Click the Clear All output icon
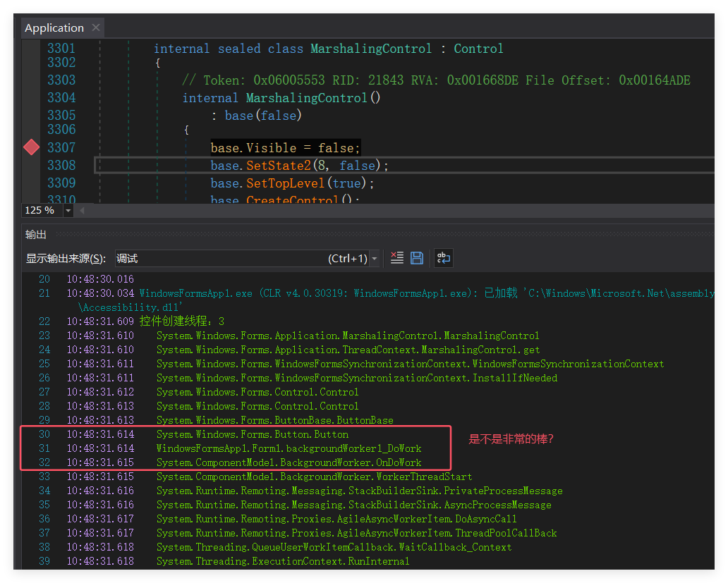This screenshot has height=583, width=728. pyautogui.click(x=397, y=258)
